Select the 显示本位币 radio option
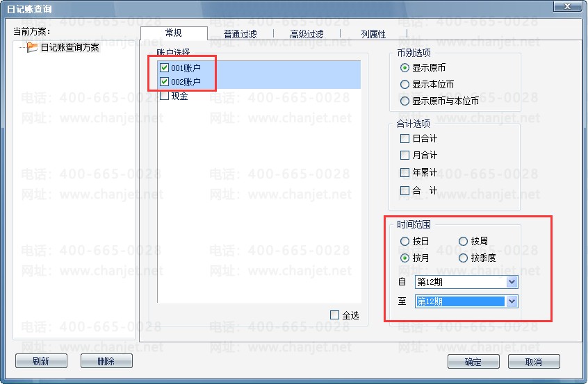Image resolution: width=588 pixels, height=384 pixels. click(x=405, y=84)
